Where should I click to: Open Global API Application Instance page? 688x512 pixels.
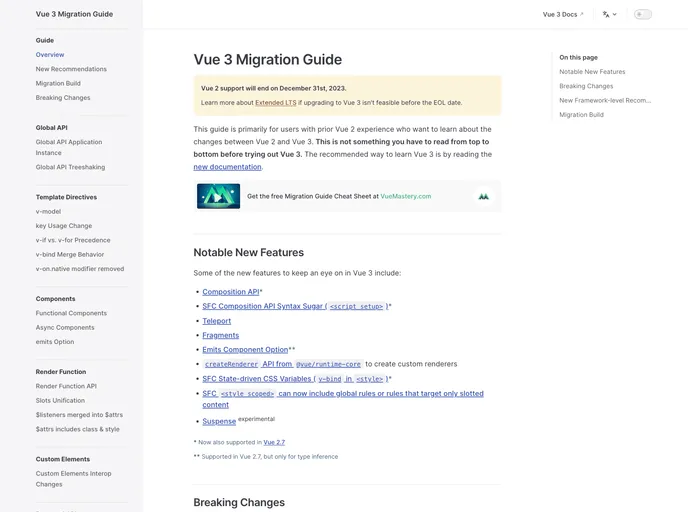pyautogui.click(x=69, y=147)
